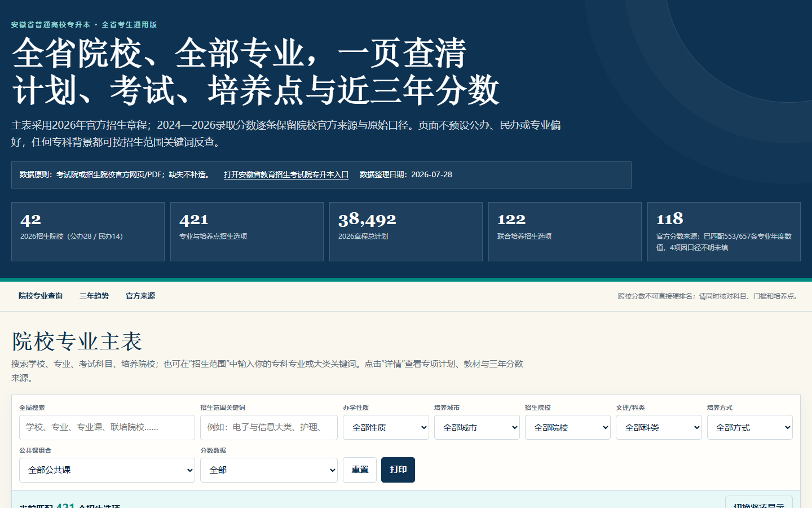Open the 官方来源 nav tab

(140, 296)
